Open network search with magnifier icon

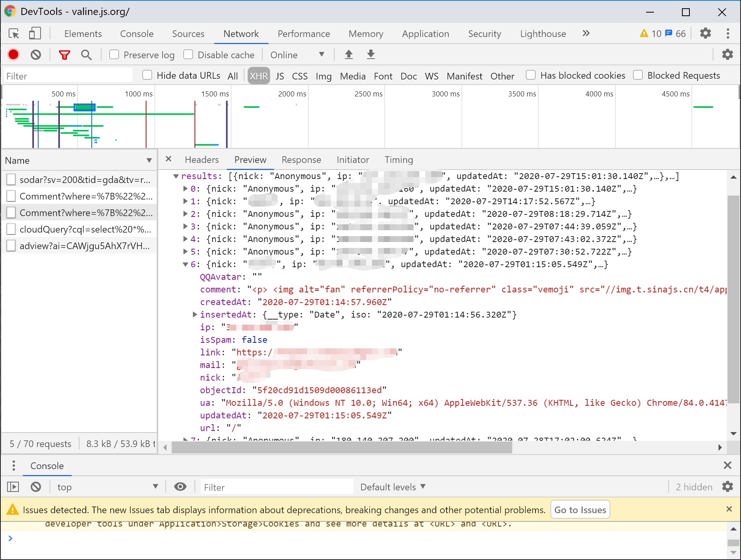click(x=86, y=55)
